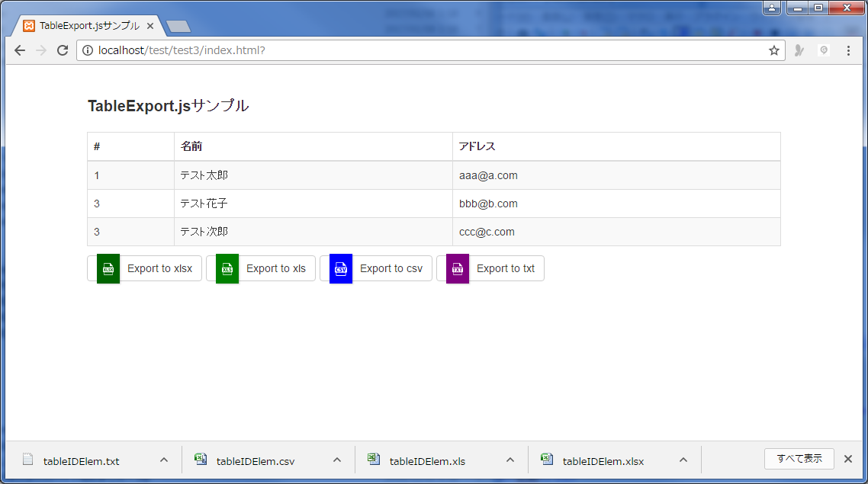868x484 pixels.
Task: Click the email aaa@a.com
Action: (488, 176)
